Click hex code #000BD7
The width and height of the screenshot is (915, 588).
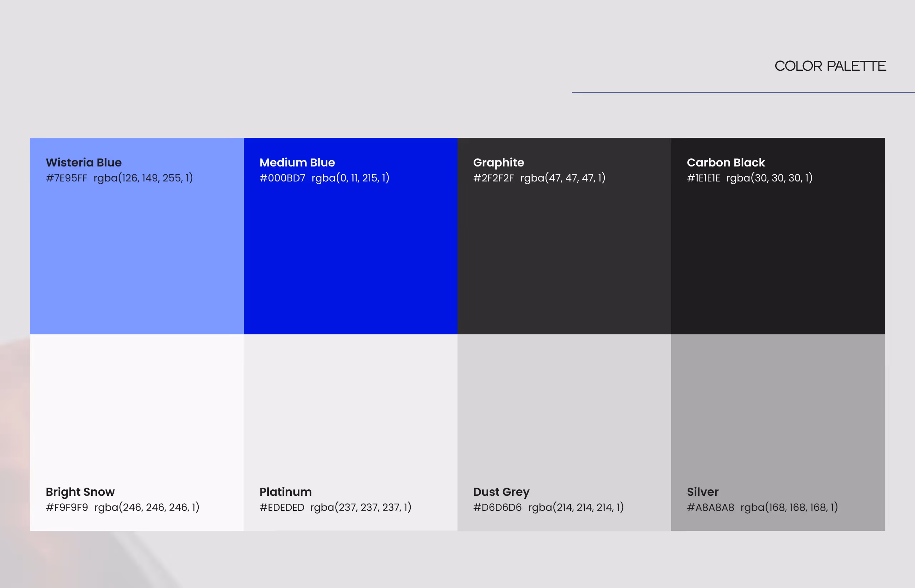tap(282, 178)
